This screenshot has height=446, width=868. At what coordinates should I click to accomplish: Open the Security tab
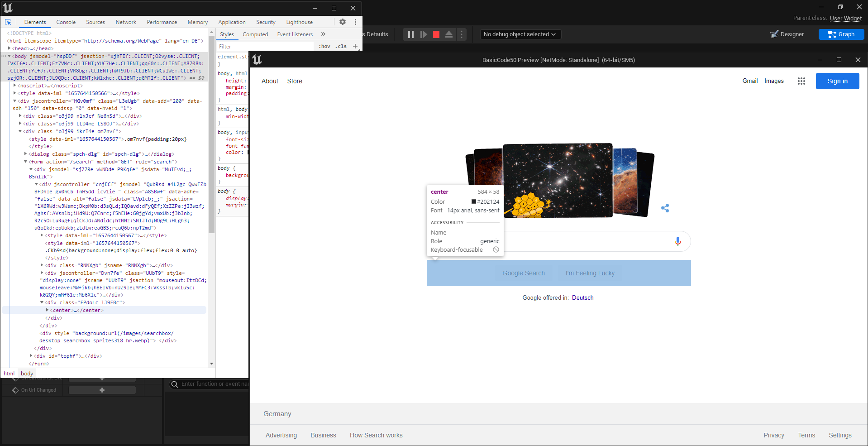[x=266, y=22]
